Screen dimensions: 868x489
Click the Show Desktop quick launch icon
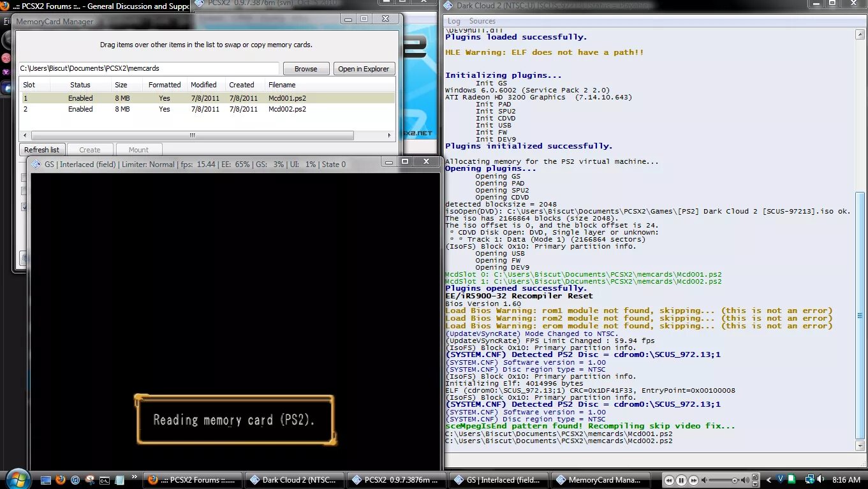point(47,479)
